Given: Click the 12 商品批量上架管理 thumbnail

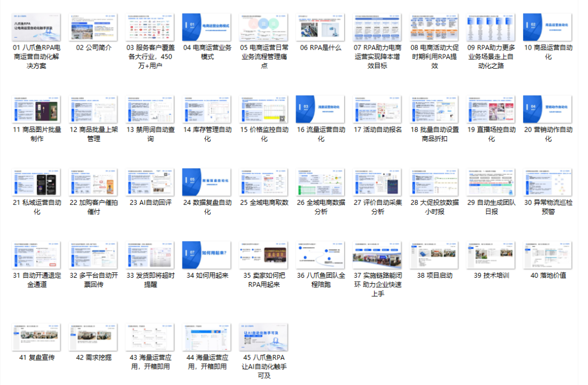Looking at the screenshot, I should (93, 109).
